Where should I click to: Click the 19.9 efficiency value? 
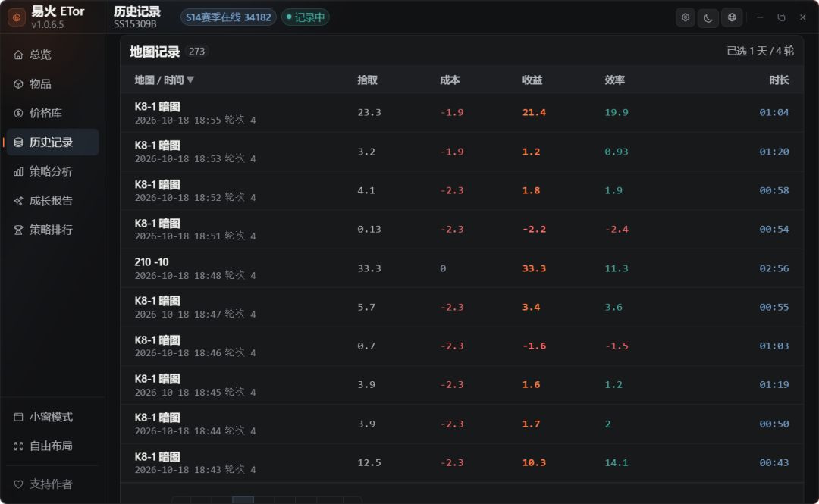(x=617, y=112)
